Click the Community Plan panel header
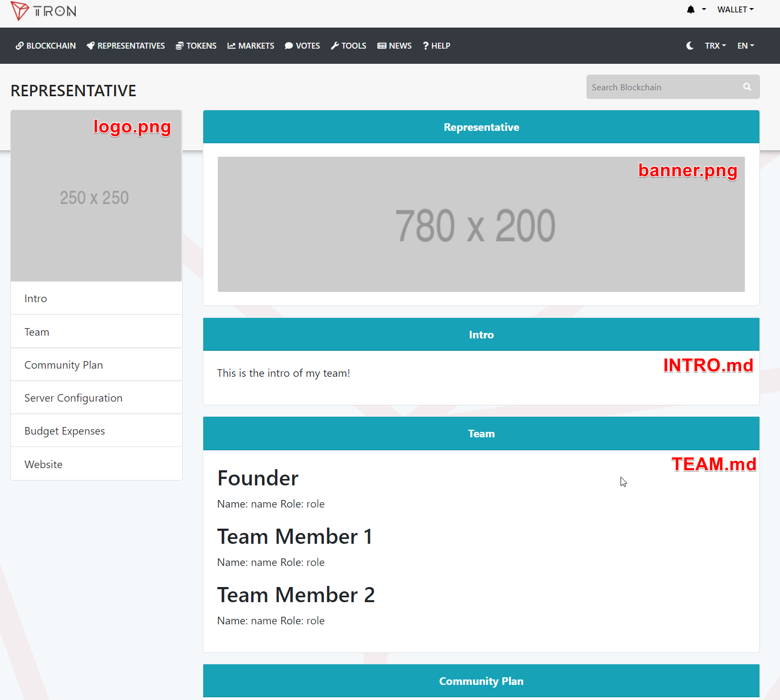The image size is (780, 700). click(481, 681)
